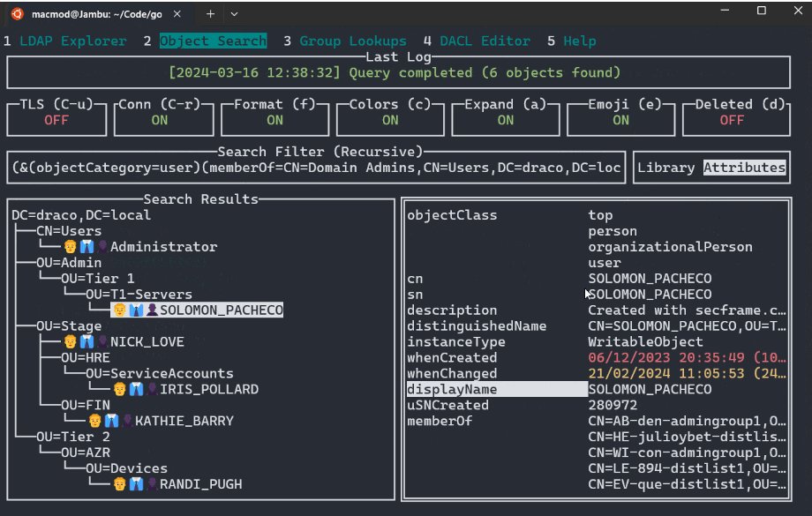Toggle the Conn (C-r) connection setting
The height and width of the screenshot is (516, 812).
tap(163, 120)
